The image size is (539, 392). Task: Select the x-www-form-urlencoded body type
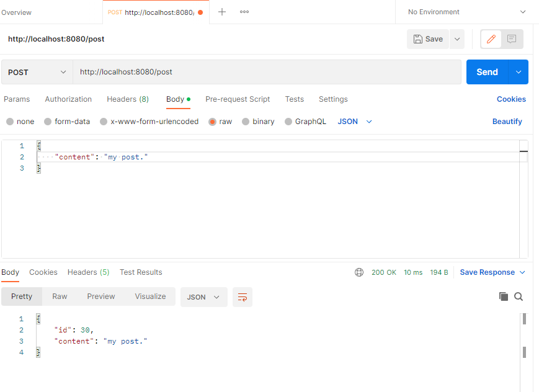click(x=149, y=122)
